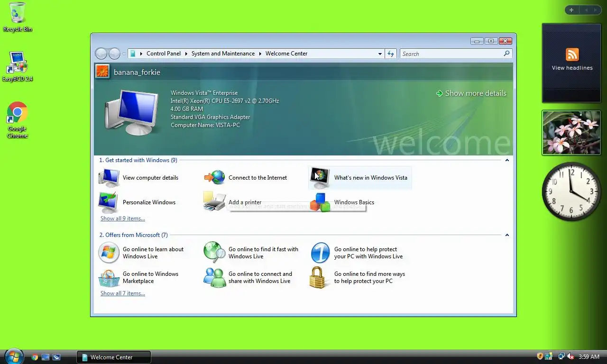This screenshot has height=364, width=607.
Task: Add gadget with sidebar plus button
Action: (x=571, y=10)
